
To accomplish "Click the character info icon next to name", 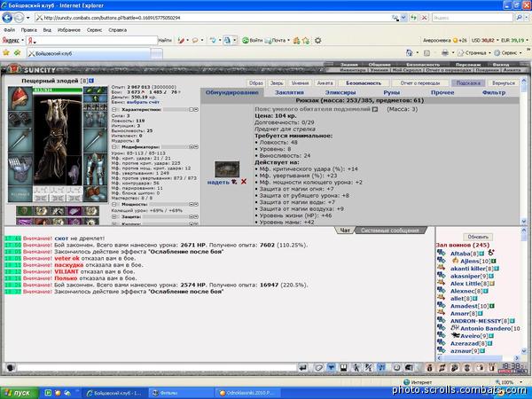I will pyautogui.click(x=91, y=81).
